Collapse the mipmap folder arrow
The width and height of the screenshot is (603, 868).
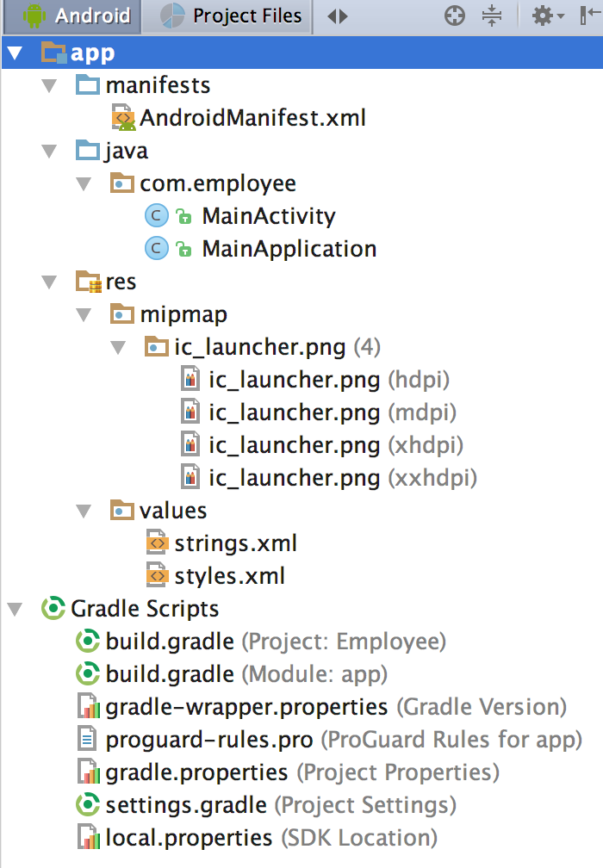(x=84, y=315)
